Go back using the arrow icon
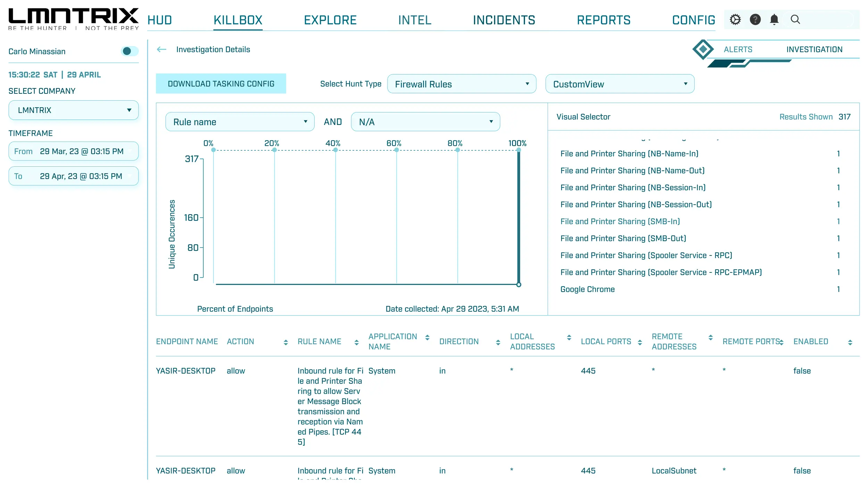Viewport: 868px width, 488px height. [x=161, y=50]
